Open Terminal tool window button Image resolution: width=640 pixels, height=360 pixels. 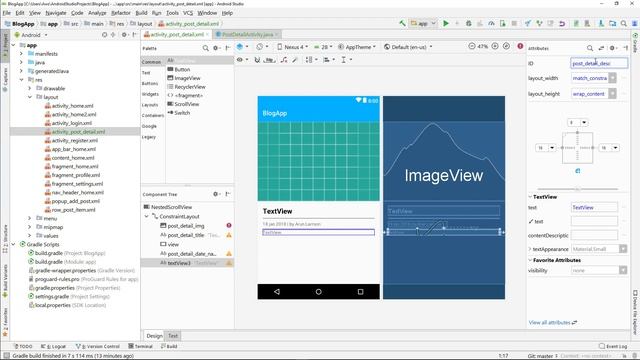point(140,346)
